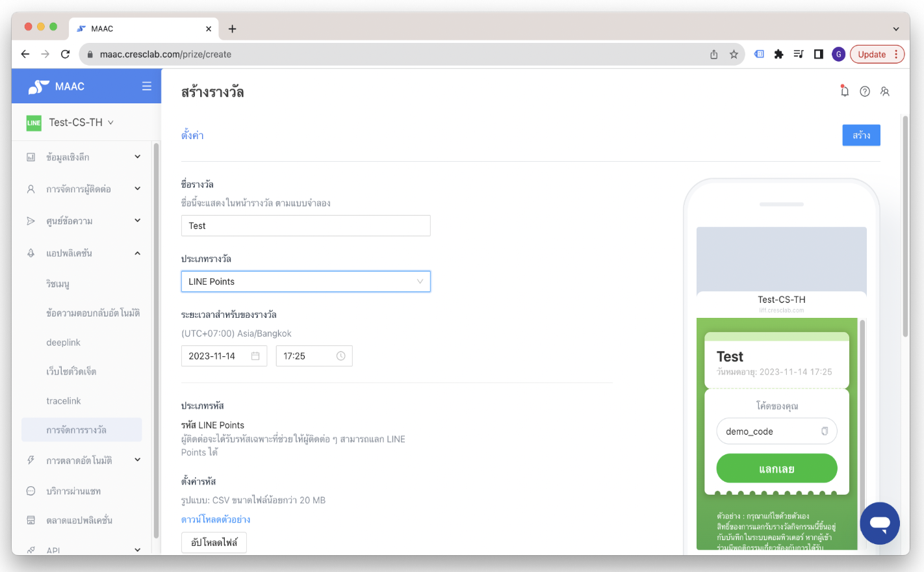Viewport: 924px width, 572px height.
Task: Select การจัดการรางวัล menu item
Action: [82, 430]
